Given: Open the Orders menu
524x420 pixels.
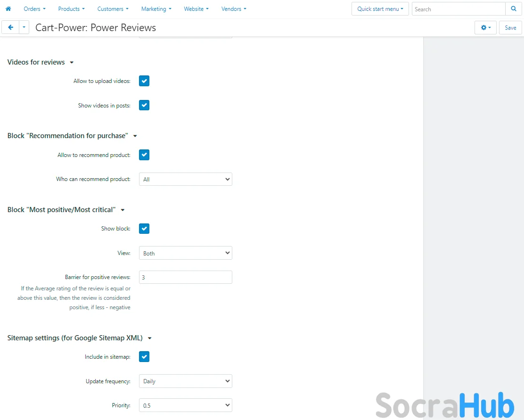Looking at the screenshot, I should pyautogui.click(x=34, y=9).
